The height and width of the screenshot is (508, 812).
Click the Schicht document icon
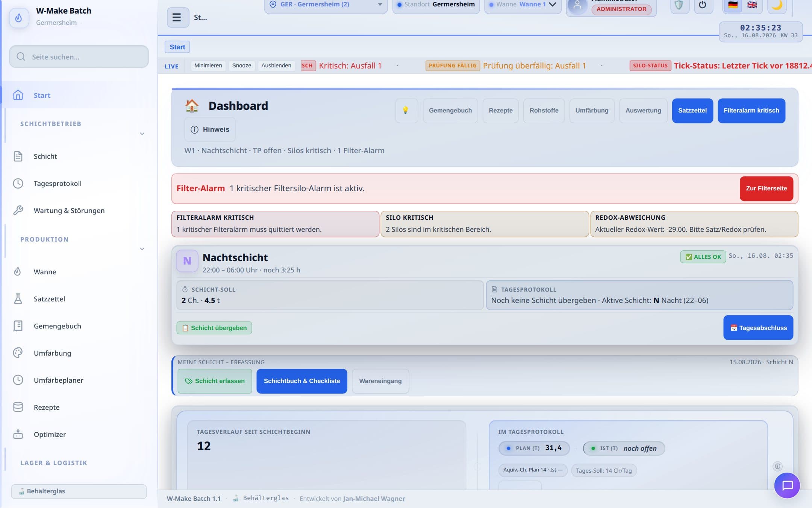pos(18,156)
